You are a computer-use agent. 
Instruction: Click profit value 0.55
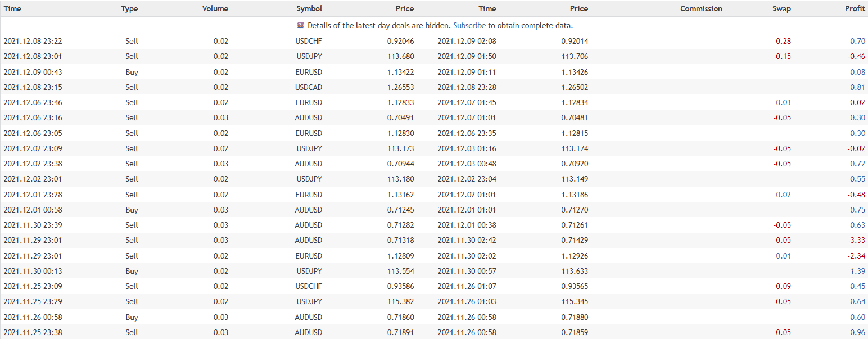(858, 179)
